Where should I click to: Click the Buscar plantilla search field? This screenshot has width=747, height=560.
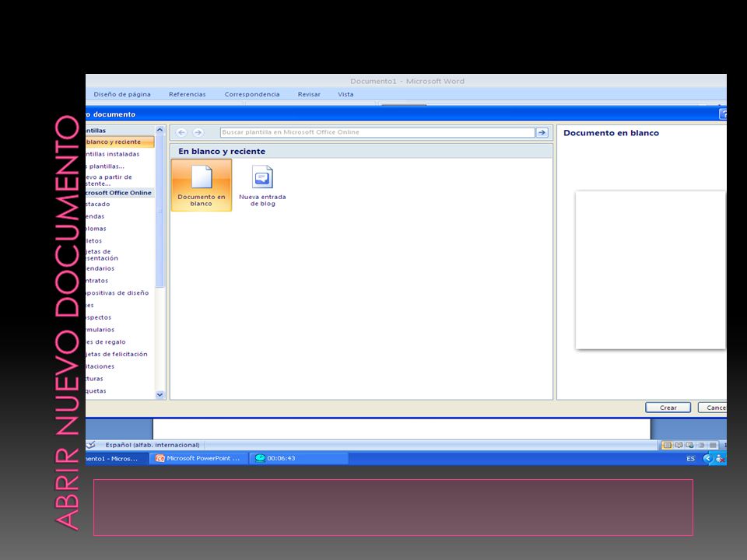(377, 132)
